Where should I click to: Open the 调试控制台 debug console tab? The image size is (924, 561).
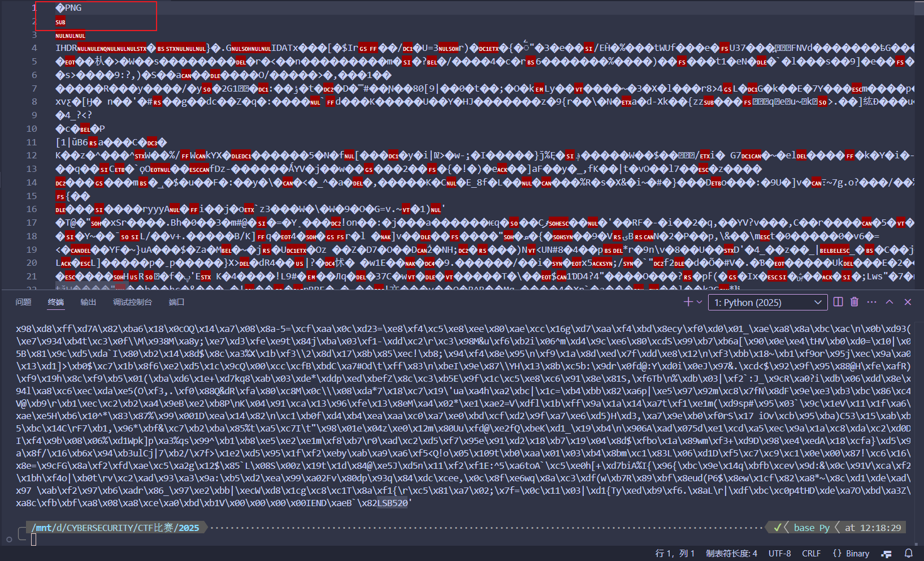coord(132,302)
